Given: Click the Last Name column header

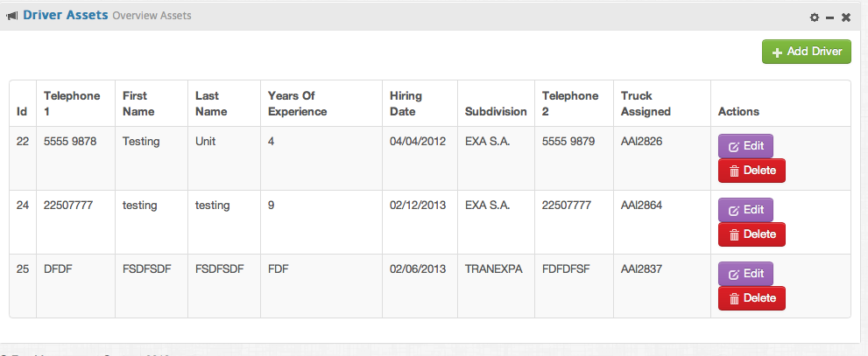Looking at the screenshot, I should coord(211,104).
